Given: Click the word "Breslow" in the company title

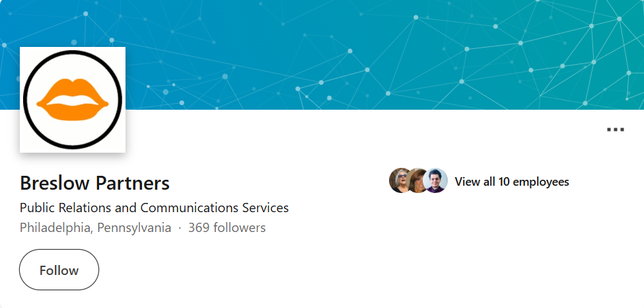Looking at the screenshot, I should click(x=55, y=182).
